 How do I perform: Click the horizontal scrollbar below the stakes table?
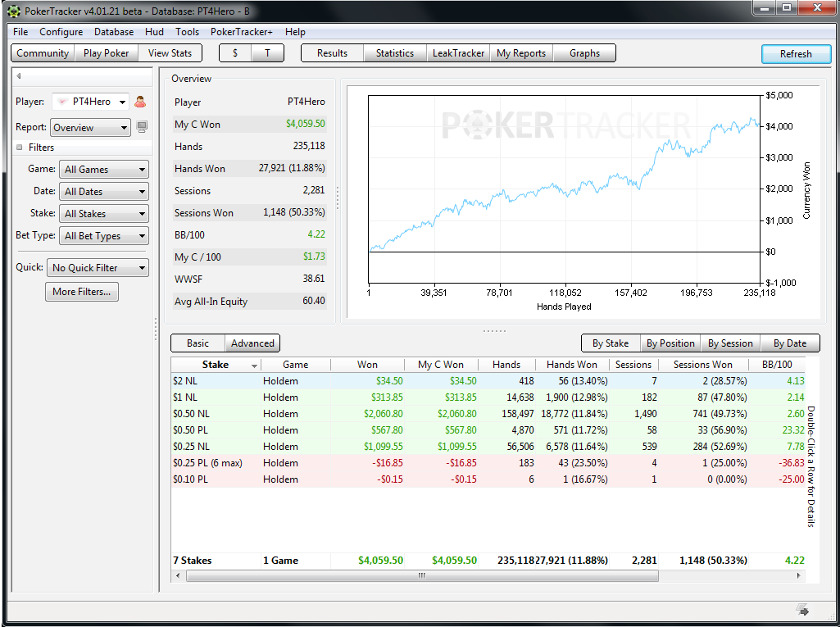click(420, 576)
